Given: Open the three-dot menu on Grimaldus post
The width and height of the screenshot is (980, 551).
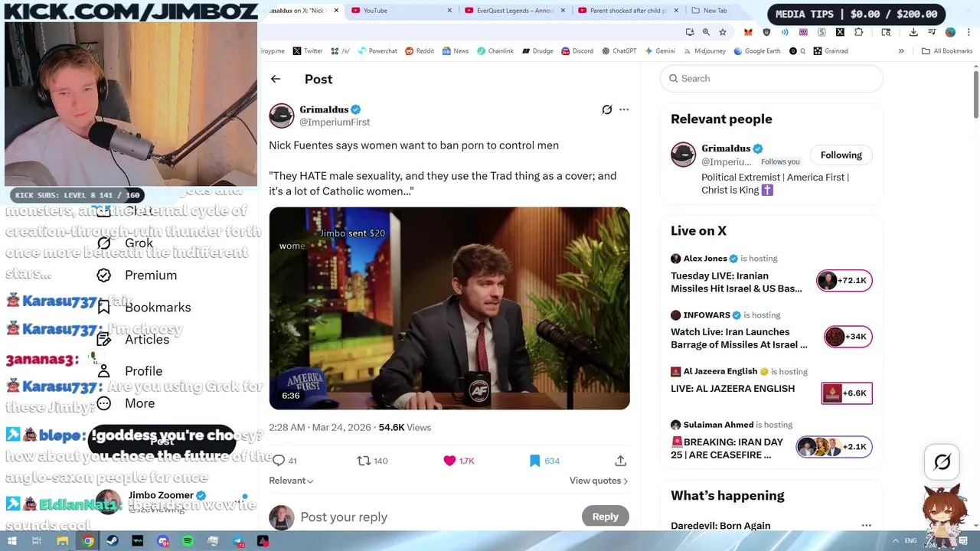Looking at the screenshot, I should coord(624,109).
